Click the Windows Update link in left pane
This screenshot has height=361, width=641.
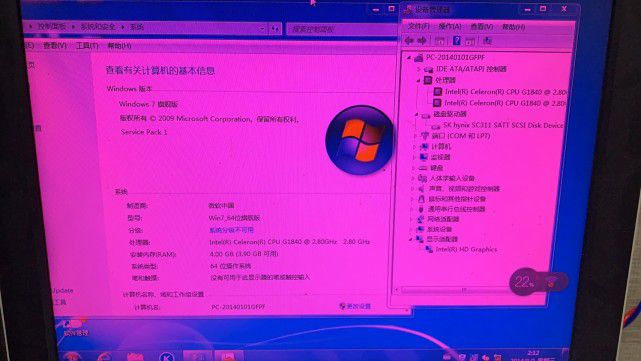[x=63, y=291]
